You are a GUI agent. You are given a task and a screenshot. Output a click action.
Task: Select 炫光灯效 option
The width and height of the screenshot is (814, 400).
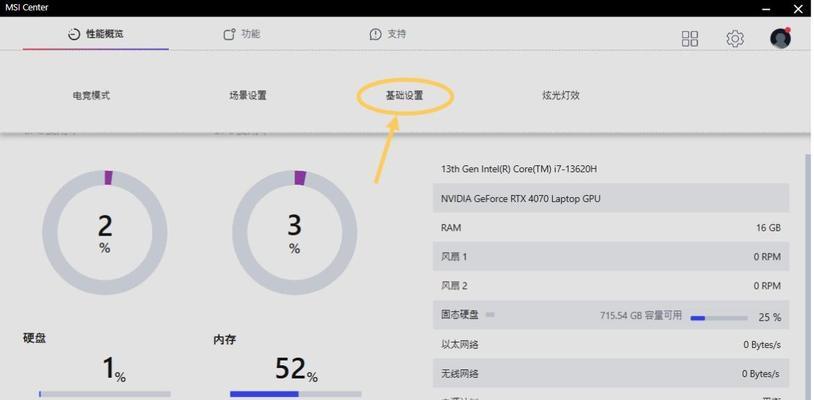click(x=561, y=95)
